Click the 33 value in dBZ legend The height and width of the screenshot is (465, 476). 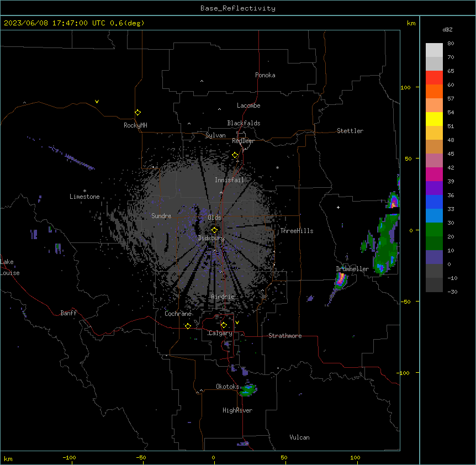[451, 209]
